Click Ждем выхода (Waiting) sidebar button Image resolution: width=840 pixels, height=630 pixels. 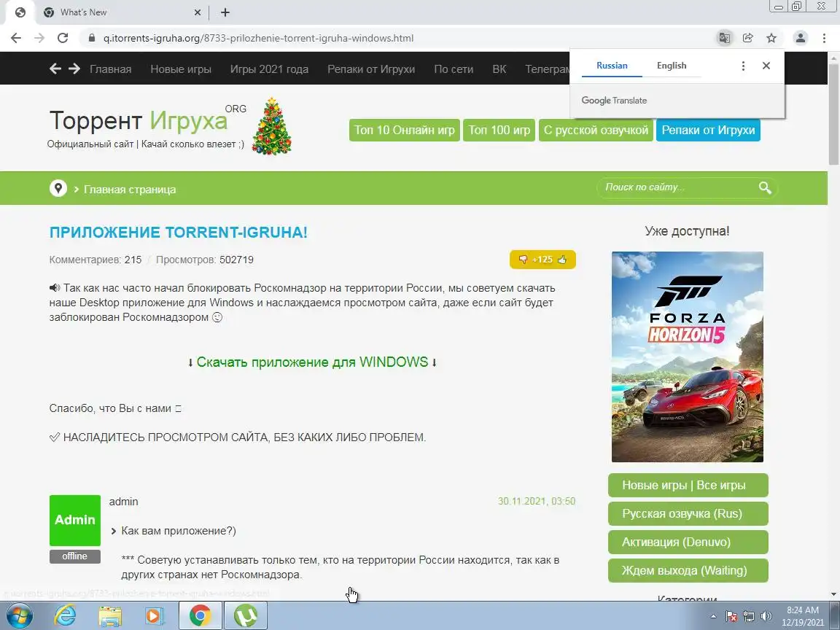point(688,570)
